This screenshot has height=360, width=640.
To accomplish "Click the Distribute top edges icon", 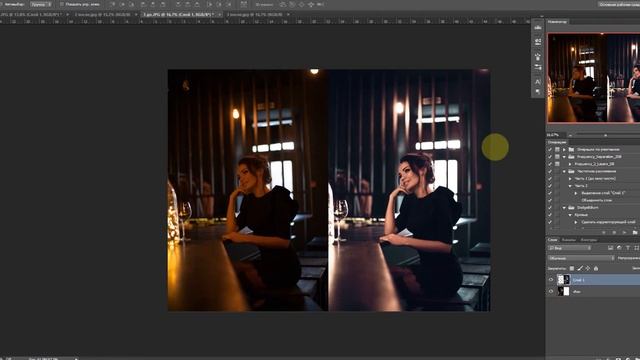I will point(178,4).
